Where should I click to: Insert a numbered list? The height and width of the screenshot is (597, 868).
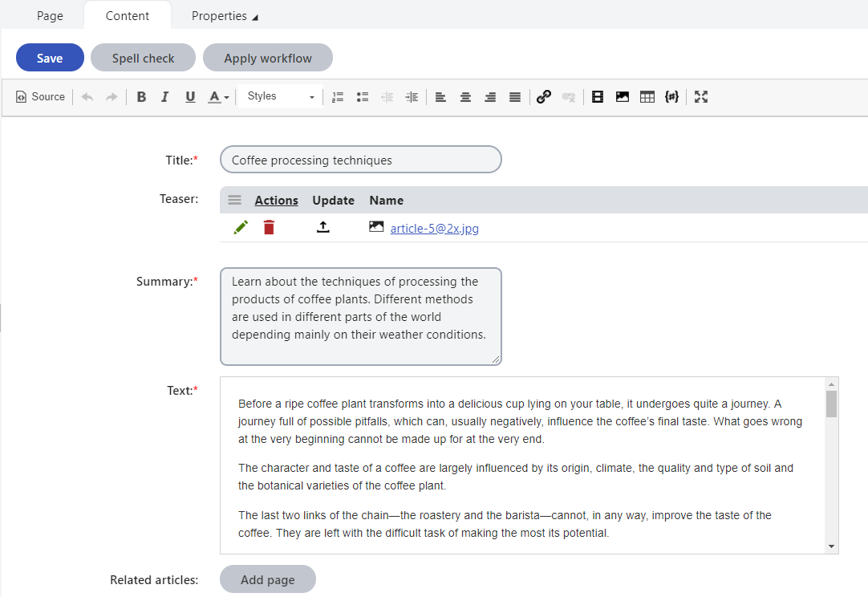[x=338, y=97]
